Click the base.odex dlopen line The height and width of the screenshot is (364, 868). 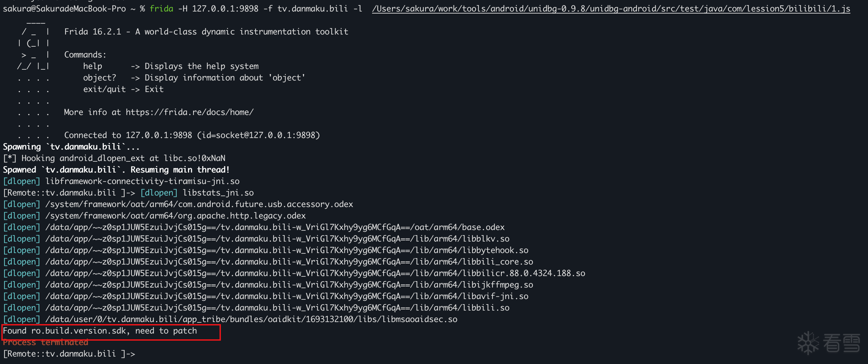click(275, 227)
